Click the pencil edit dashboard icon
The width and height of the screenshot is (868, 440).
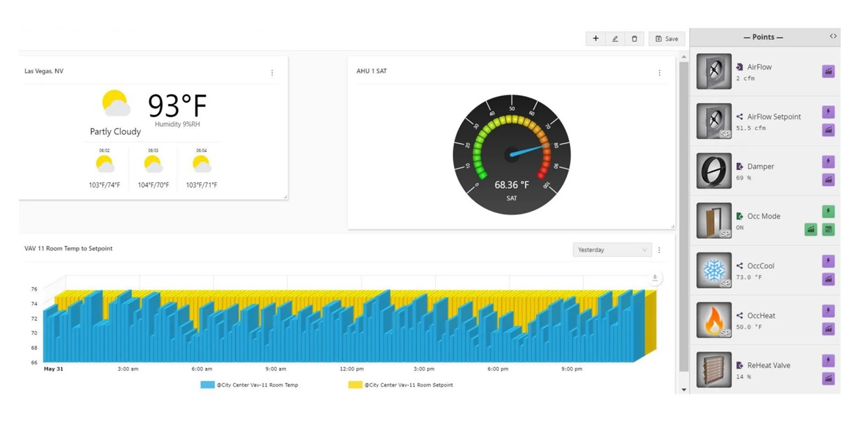[x=615, y=39]
